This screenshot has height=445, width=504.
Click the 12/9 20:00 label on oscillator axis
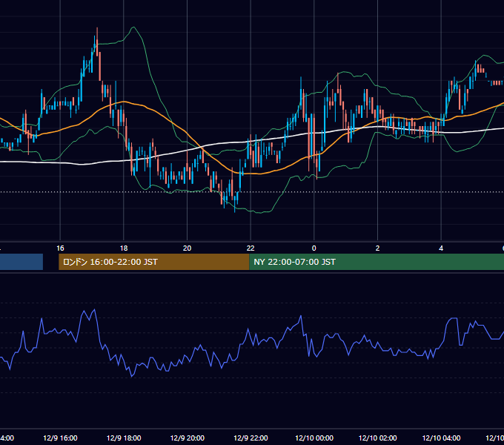[187, 438]
